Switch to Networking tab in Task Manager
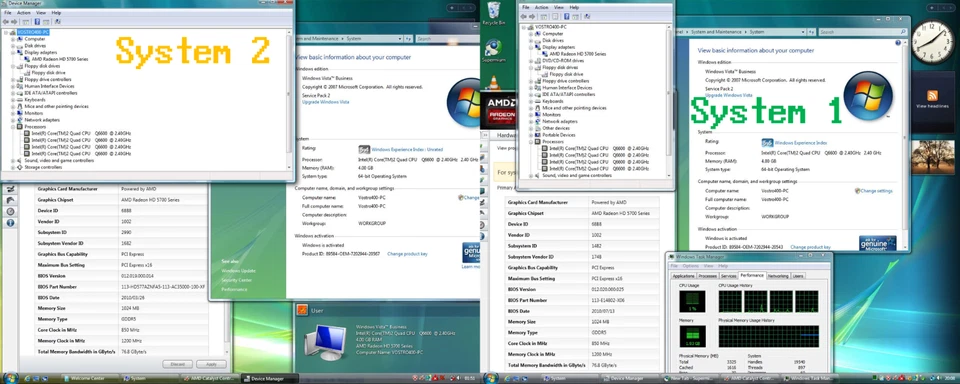Viewport: 960px width, 384px height. coord(778,276)
